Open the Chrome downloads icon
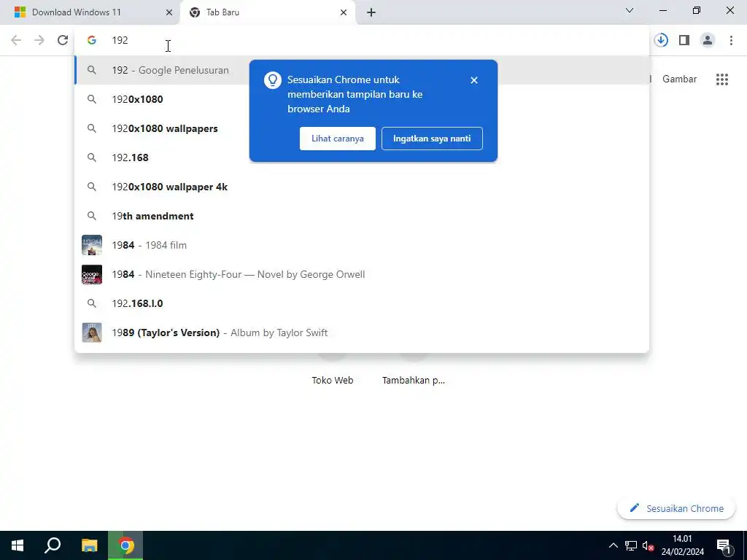Screen dimensions: 747x560 coord(661,40)
